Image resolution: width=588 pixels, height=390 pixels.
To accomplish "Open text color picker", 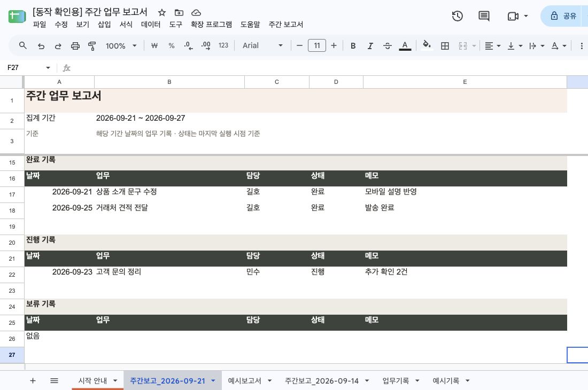I will (405, 46).
